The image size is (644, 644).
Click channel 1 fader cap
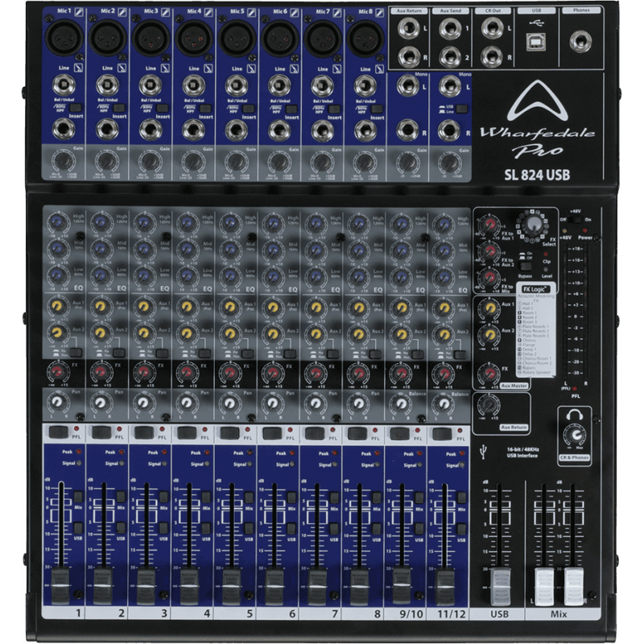tap(60, 586)
